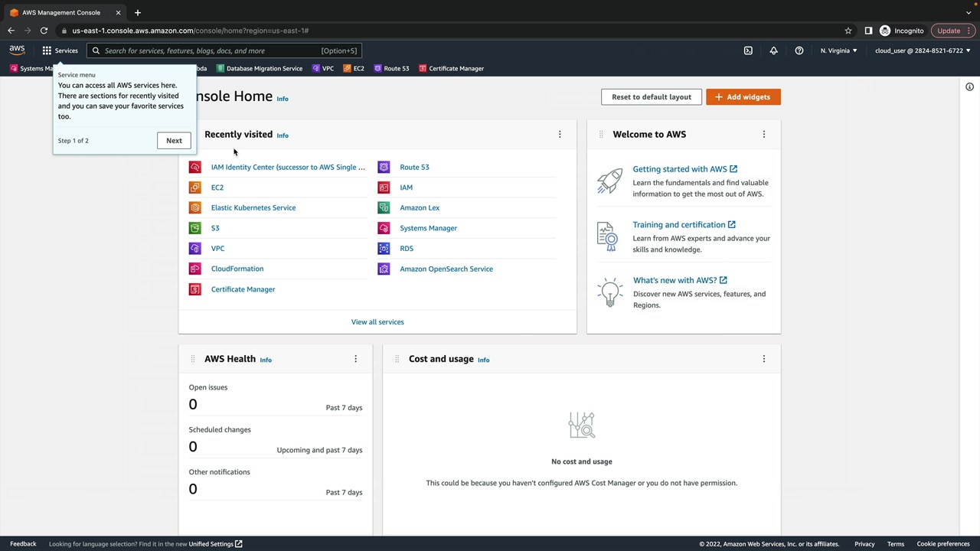Open the cloud_user account dropdown
This screenshot has height=551, width=980.
click(923, 51)
